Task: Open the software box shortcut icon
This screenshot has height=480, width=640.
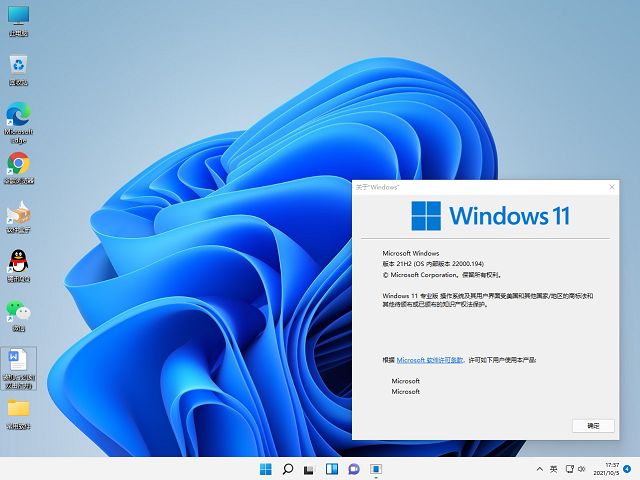Action: (18, 213)
